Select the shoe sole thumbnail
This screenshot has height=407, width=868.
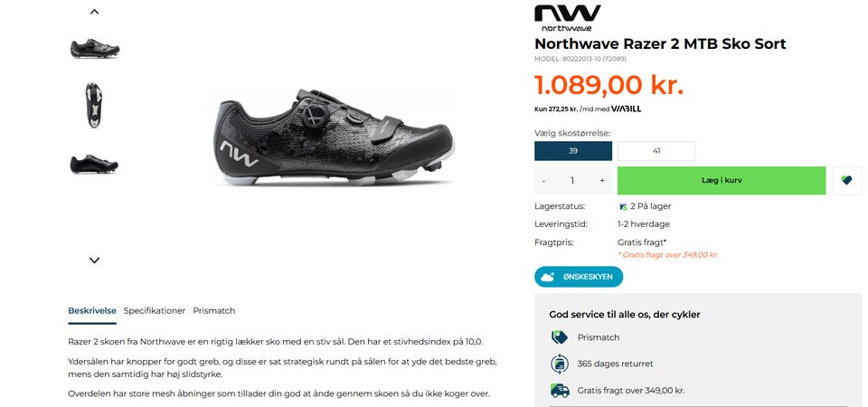point(94,105)
